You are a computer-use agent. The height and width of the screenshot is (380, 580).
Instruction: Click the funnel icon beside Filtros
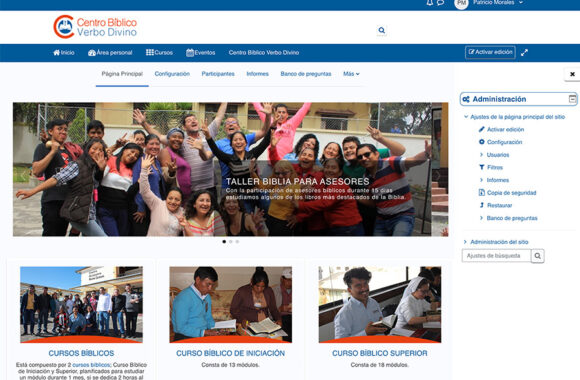click(481, 167)
